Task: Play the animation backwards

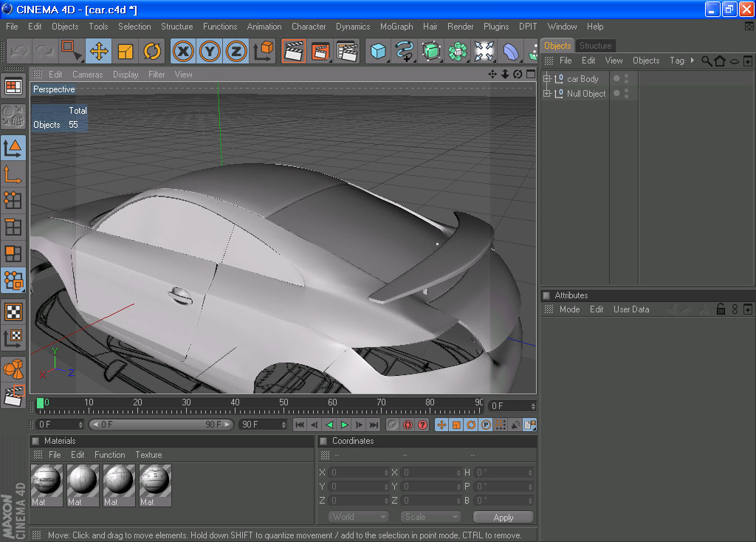Action: 330,425
